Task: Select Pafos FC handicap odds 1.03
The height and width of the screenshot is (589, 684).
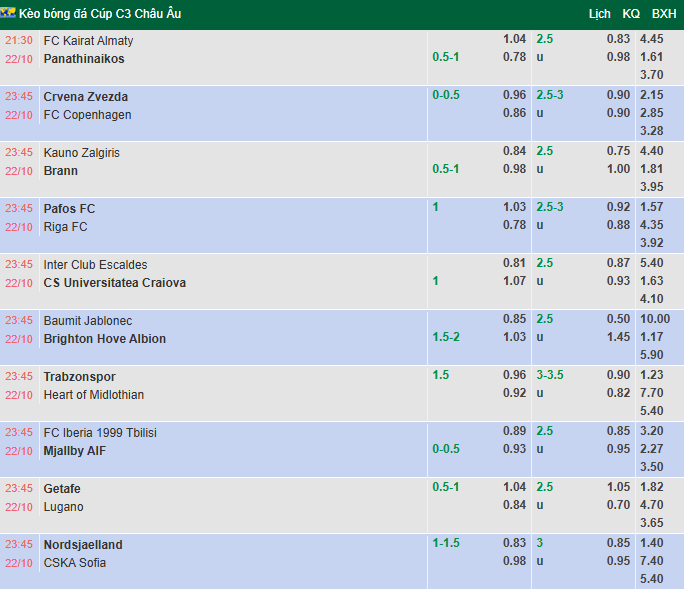Action: 514,207
